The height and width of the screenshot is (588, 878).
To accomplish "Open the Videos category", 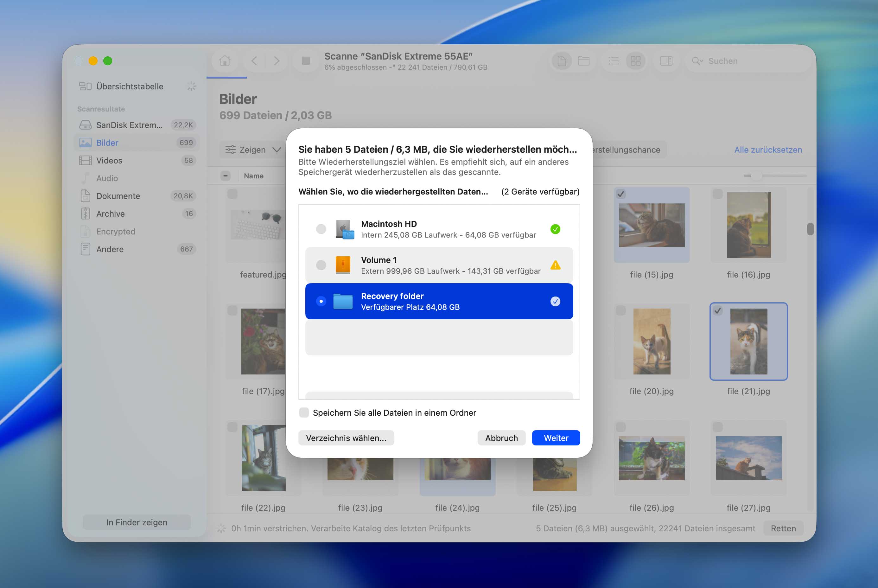I will pyautogui.click(x=137, y=161).
